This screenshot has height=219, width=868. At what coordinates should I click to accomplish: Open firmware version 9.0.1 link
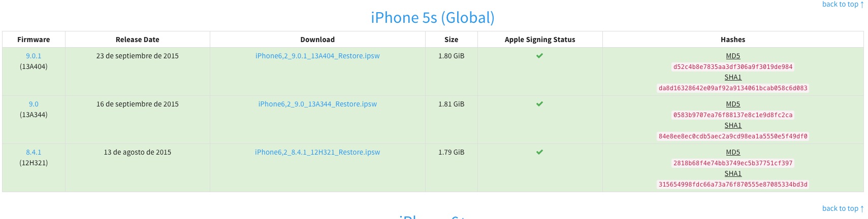pos(34,56)
